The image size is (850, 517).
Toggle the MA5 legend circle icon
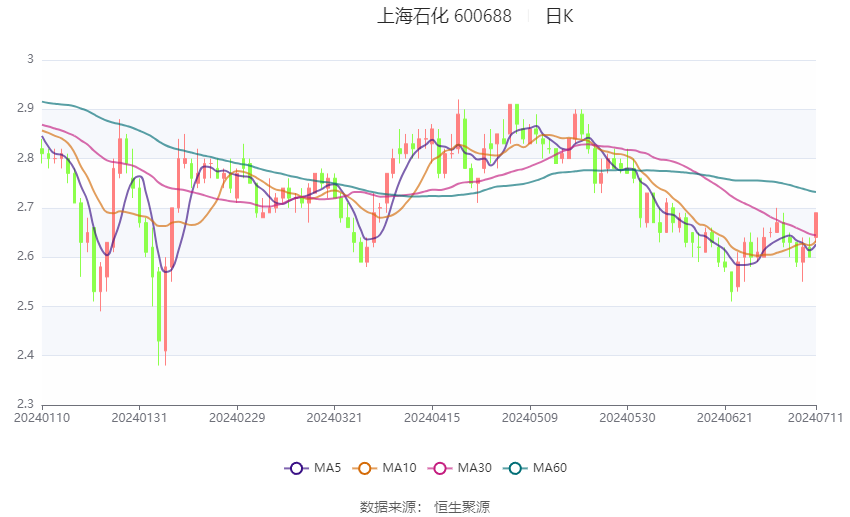click(296, 468)
